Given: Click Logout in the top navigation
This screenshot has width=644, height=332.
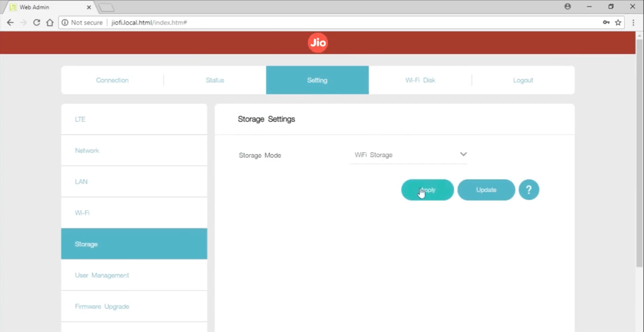Looking at the screenshot, I should point(523,80).
